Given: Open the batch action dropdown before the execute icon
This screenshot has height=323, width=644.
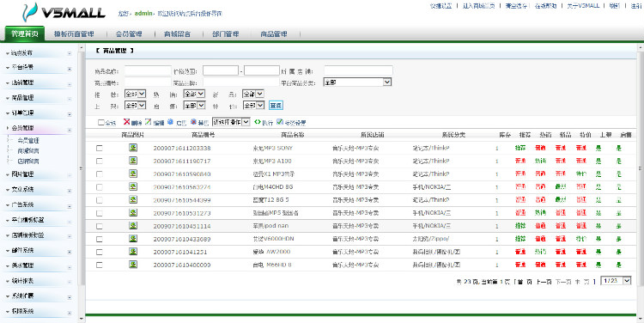Looking at the screenshot, I should click(231, 122).
